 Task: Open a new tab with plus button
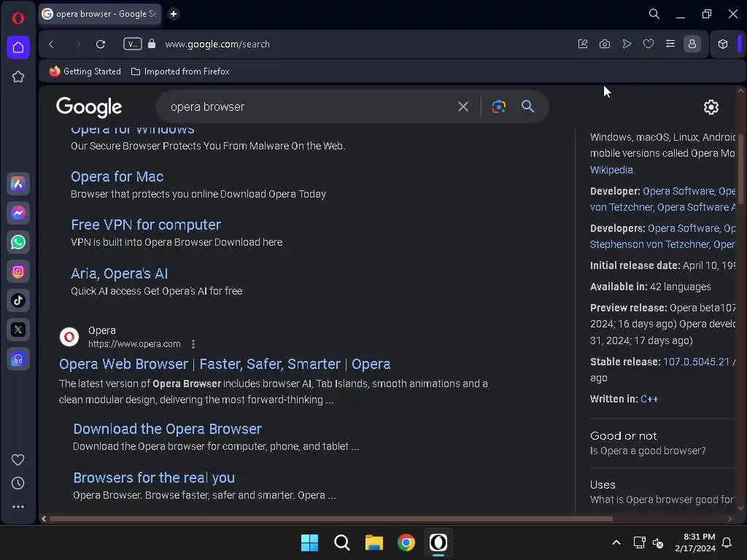[174, 14]
